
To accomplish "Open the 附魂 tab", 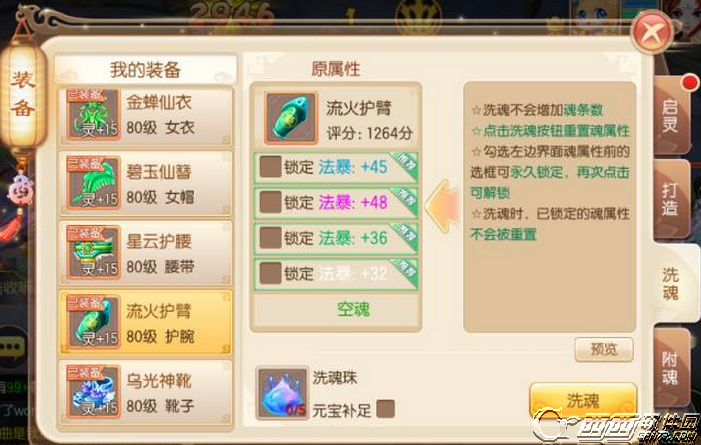I will (x=671, y=369).
